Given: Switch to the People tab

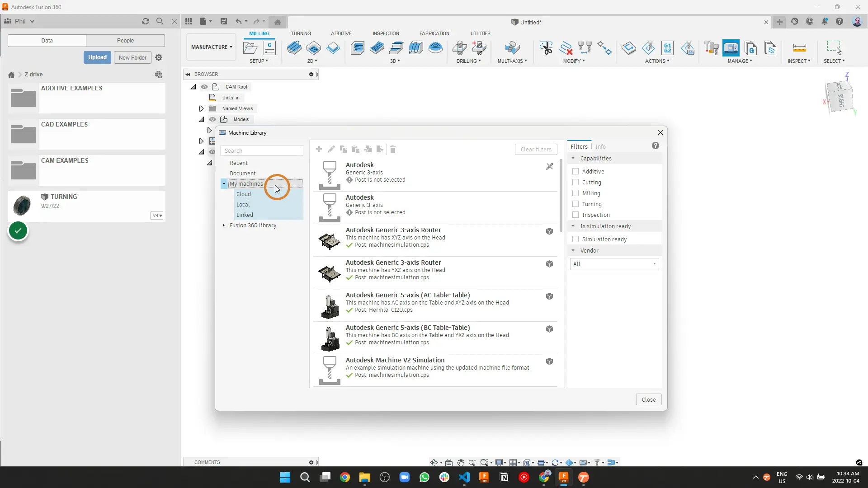Looking at the screenshot, I should [x=125, y=40].
